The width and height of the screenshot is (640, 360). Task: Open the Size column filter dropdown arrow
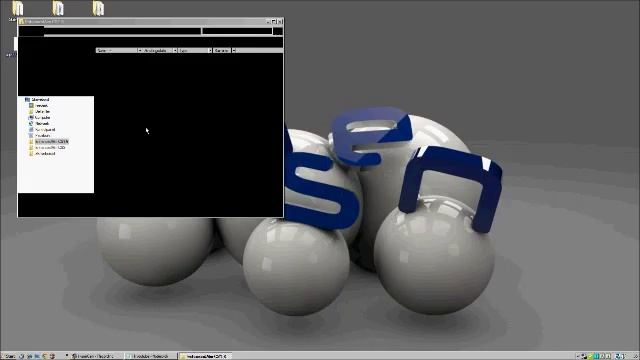(x=234, y=50)
